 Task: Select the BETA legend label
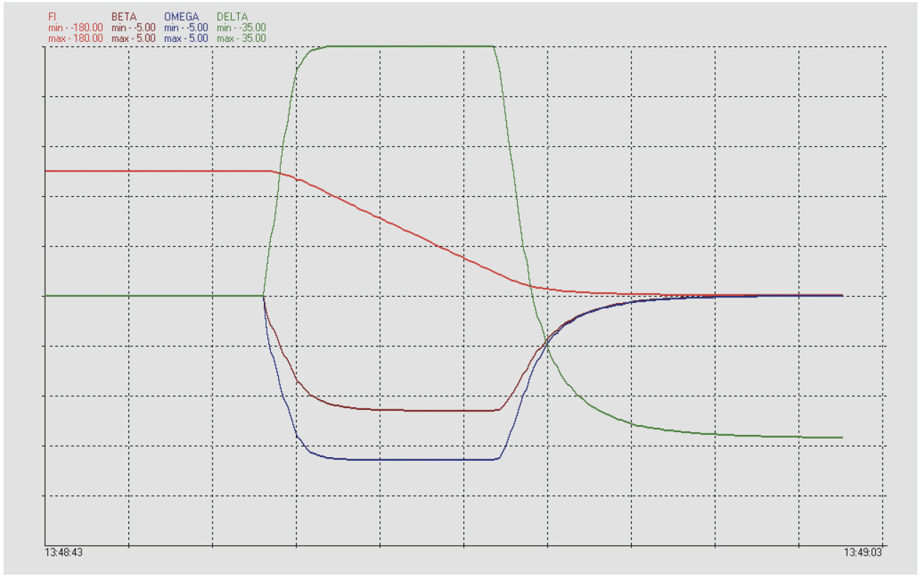[123, 16]
